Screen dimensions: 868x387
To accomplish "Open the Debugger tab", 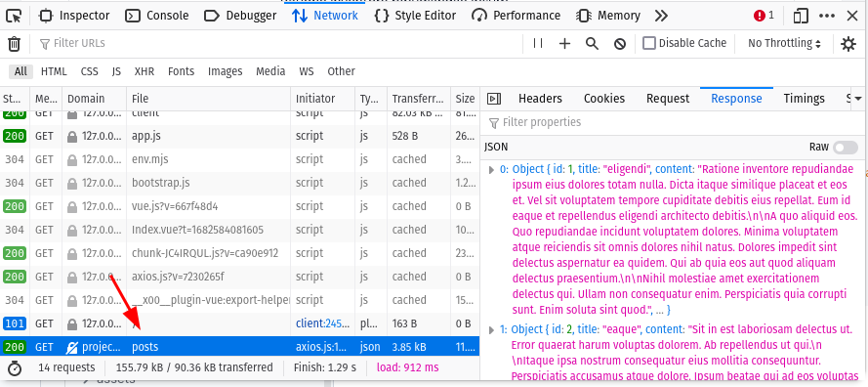I will tap(240, 16).
